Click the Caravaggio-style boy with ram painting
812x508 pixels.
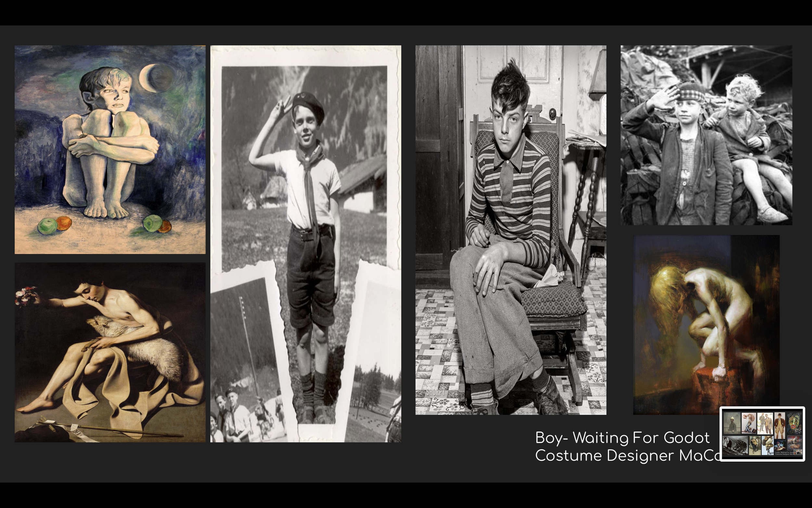pos(110,352)
